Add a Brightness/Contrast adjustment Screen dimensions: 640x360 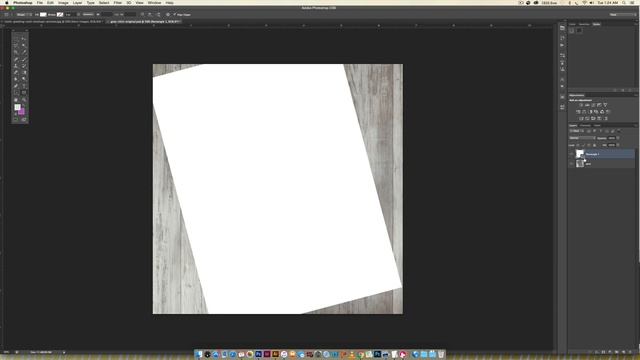pos(581,105)
